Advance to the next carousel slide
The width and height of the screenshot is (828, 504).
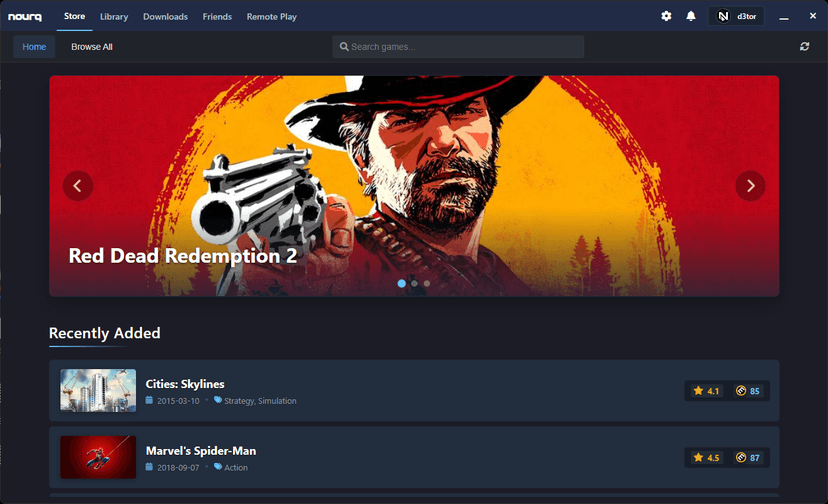click(x=750, y=185)
